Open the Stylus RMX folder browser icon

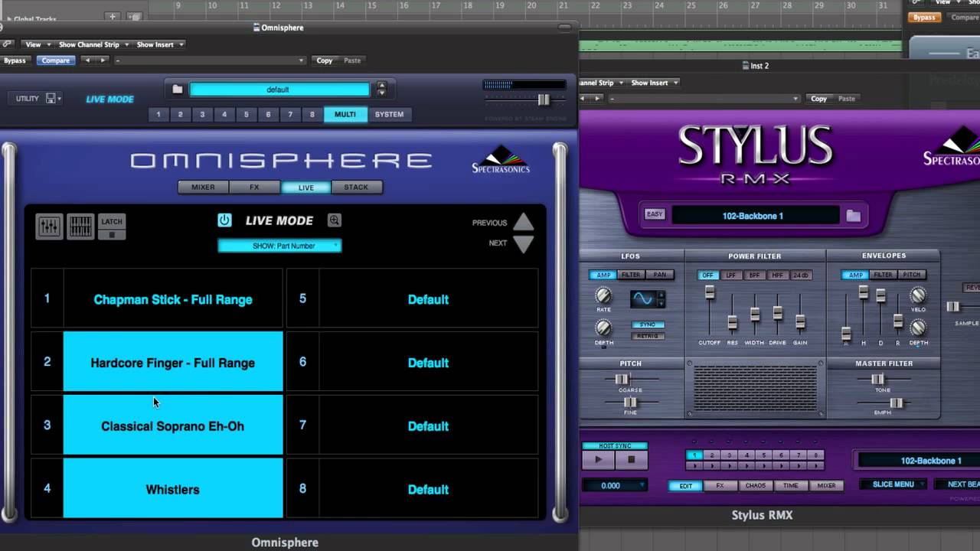point(853,216)
